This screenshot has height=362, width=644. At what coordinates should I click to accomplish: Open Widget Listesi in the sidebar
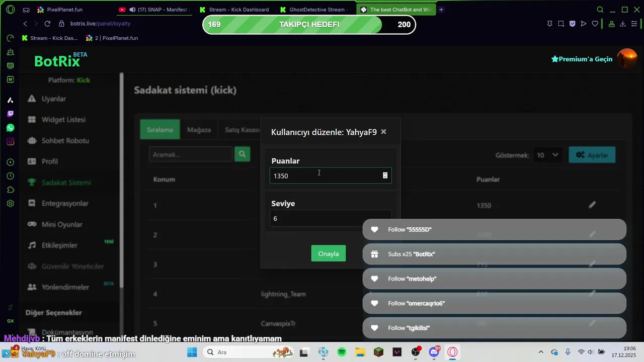pyautogui.click(x=63, y=120)
